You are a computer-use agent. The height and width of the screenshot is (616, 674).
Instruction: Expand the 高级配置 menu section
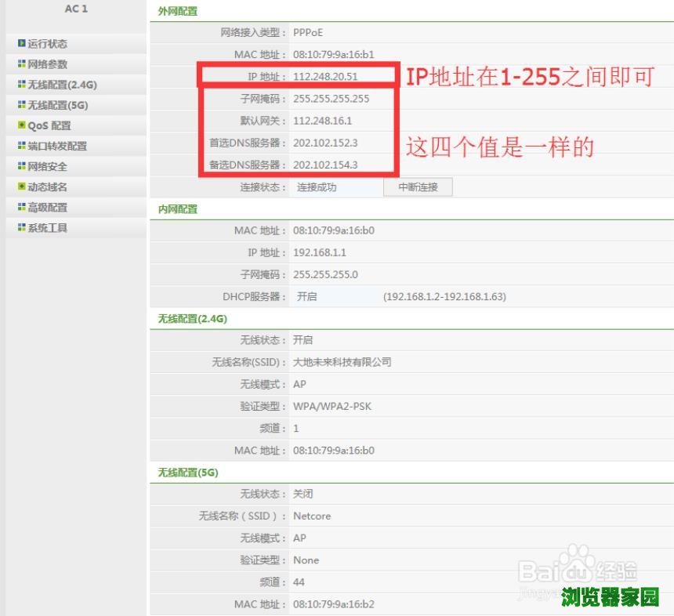point(48,208)
